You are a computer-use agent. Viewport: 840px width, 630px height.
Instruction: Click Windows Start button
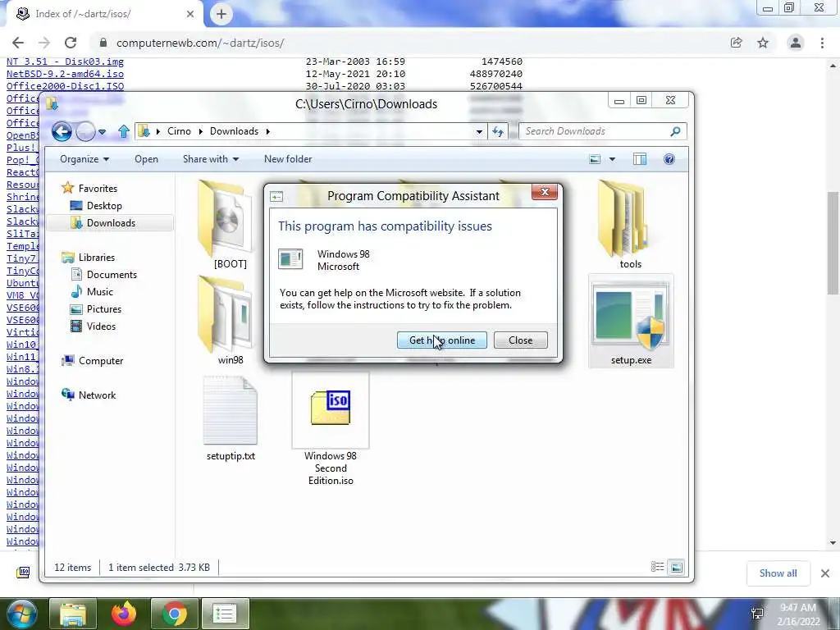(x=21, y=614)
